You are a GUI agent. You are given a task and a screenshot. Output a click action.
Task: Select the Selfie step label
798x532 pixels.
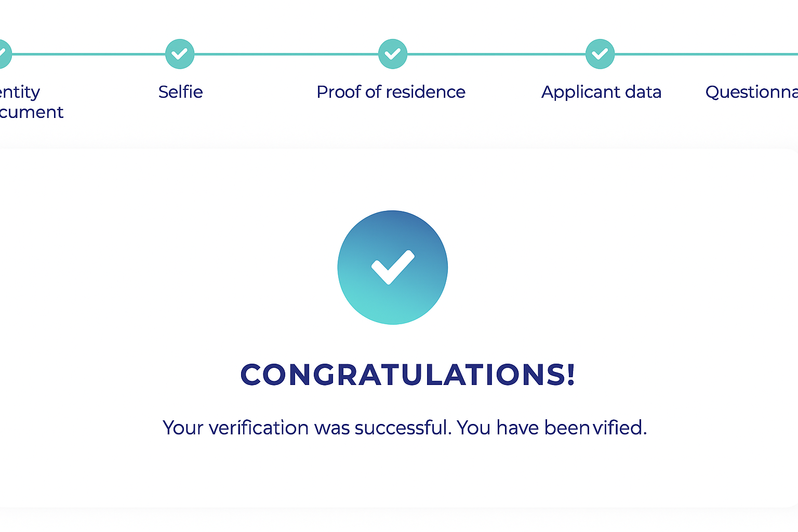pos(180,92)
